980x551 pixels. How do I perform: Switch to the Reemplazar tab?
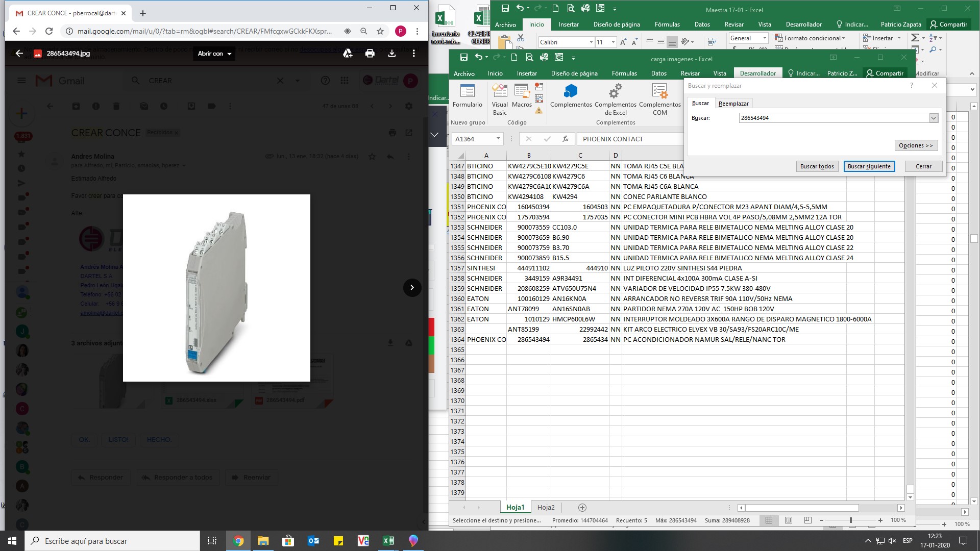(x=733, y=104)
